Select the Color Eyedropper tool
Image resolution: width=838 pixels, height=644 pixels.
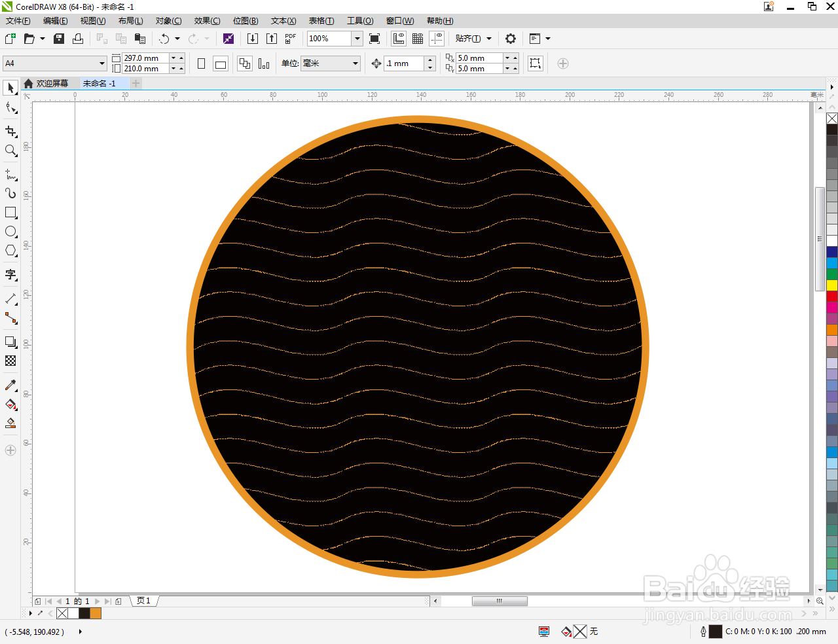10,385
